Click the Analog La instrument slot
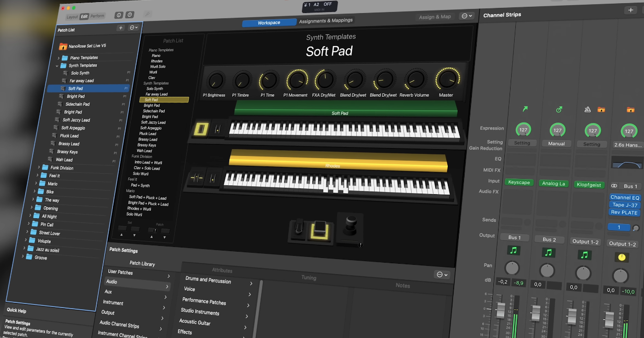The image size is (644, 338). tap(553, 184)
